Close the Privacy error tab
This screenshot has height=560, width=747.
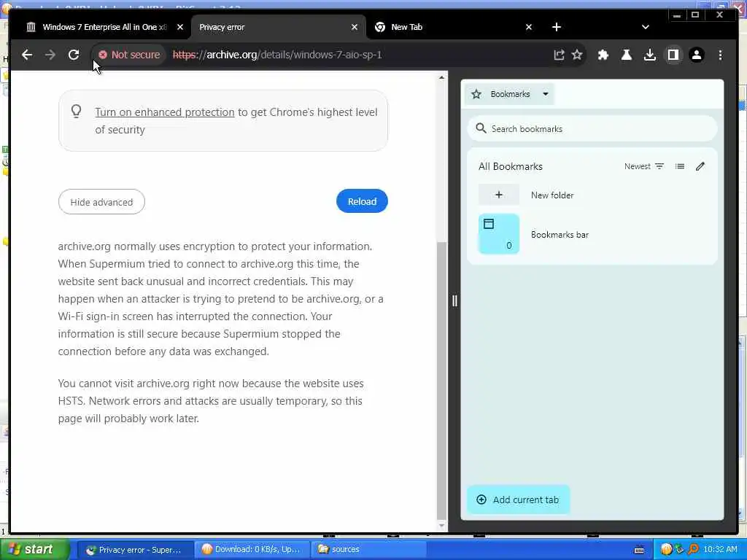click(x=355, y=27)
